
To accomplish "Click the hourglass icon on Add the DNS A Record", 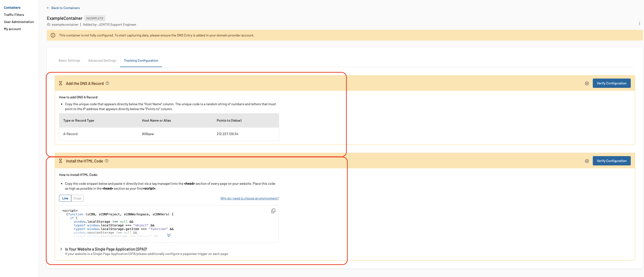I will click(x=61, y=83).
